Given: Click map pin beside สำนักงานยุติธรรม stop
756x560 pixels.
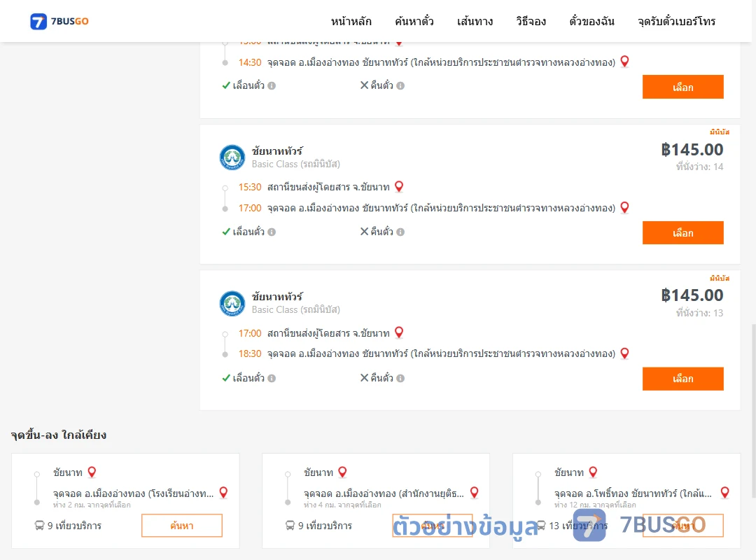Looking at the screenshot, I should click(474, 493).
